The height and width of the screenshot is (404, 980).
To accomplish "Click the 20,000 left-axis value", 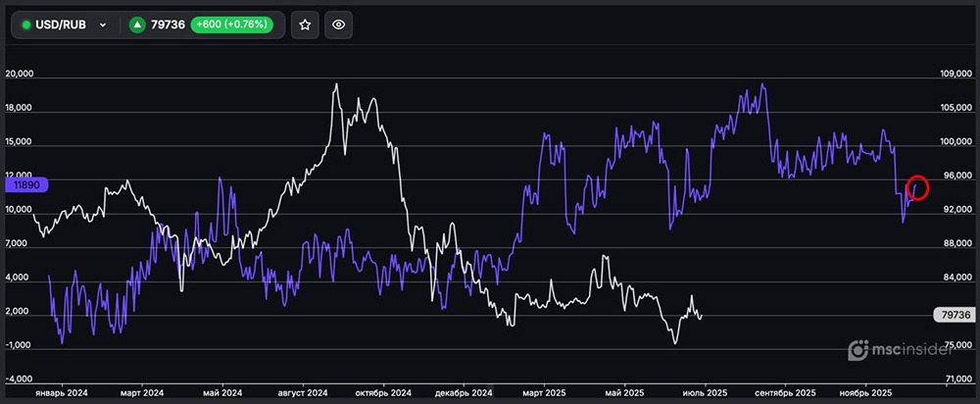I will click(21, 75).
